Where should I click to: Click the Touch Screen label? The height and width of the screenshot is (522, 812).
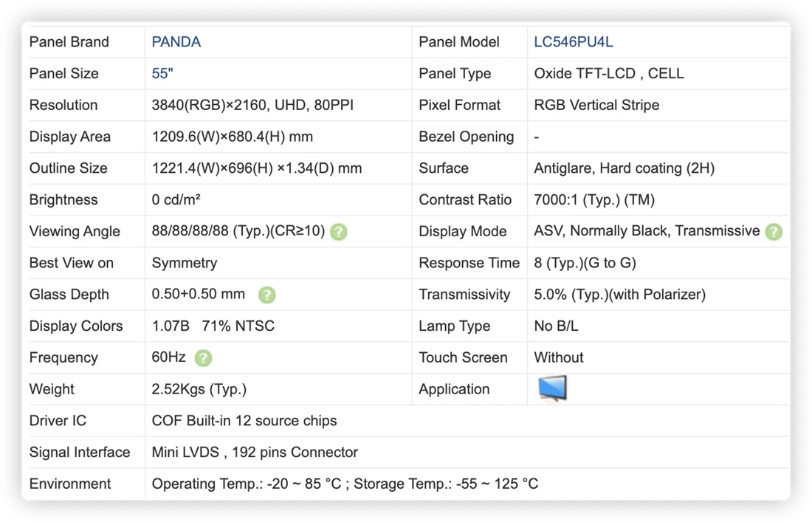(463, 358)
